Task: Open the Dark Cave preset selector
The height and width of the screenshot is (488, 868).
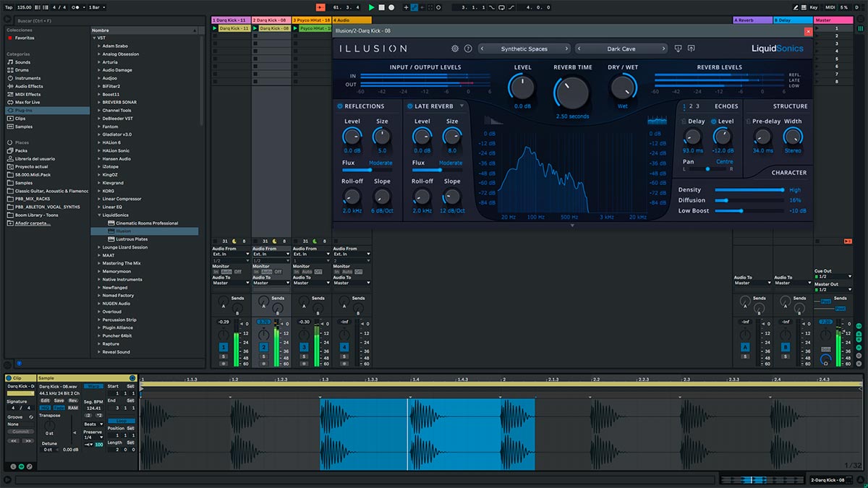Action: [621, 48]
